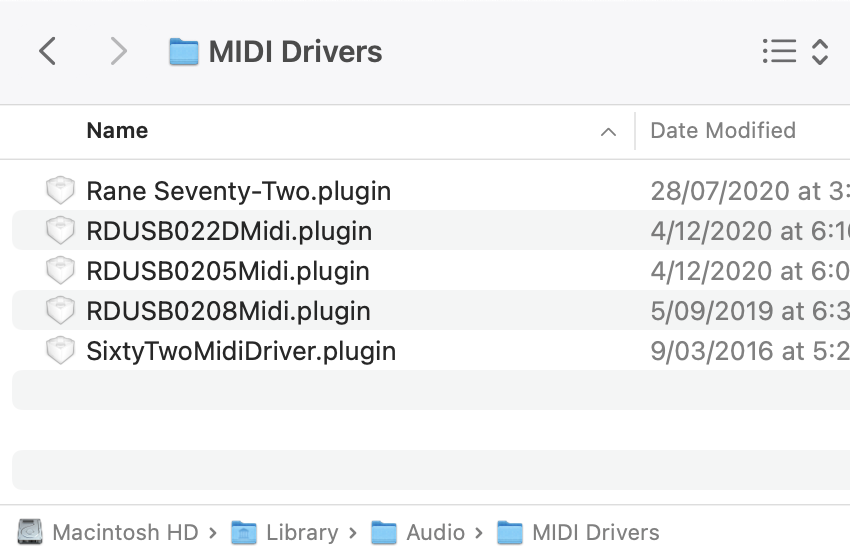Open the view switcher up-down arrows
The width and height of the screenshot is (850, 556).
click(x=820, y=51)
